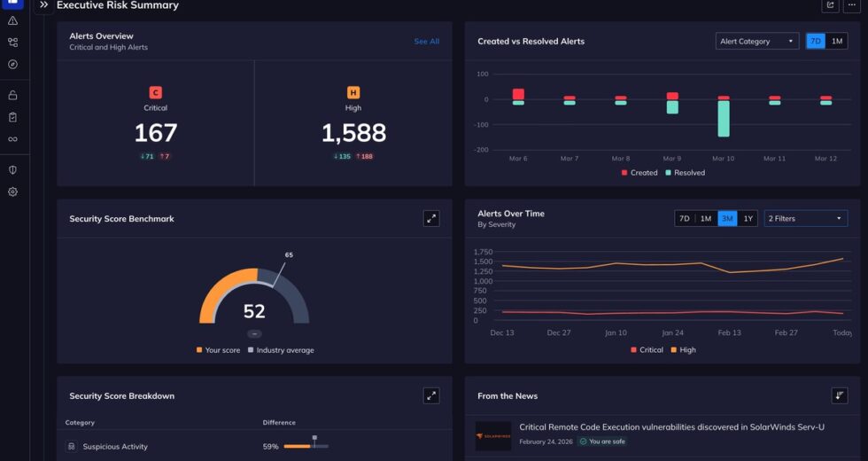868x461 pixels.
Task: Click the red Critical 'C' badge
Action: pos(156,92)
